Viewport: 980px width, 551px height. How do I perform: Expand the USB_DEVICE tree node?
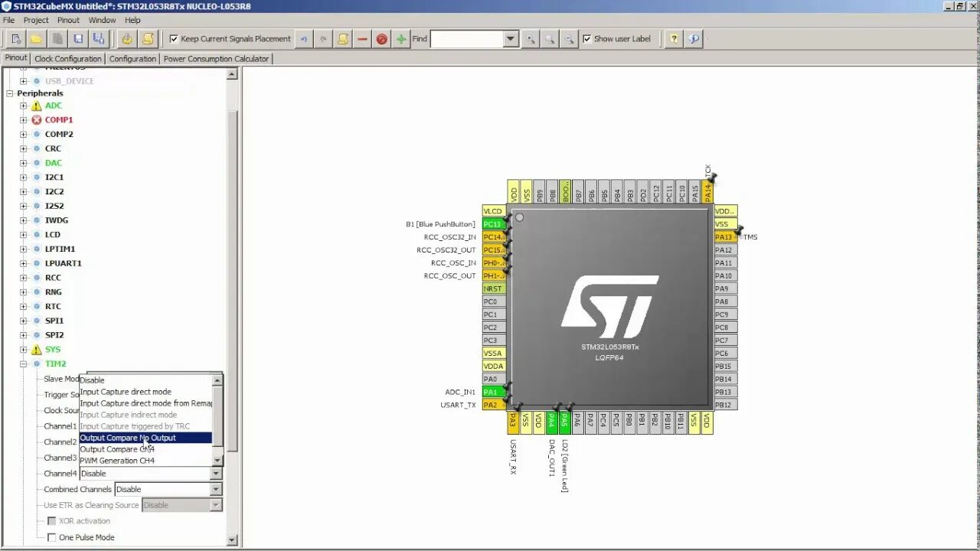(24, 81)
